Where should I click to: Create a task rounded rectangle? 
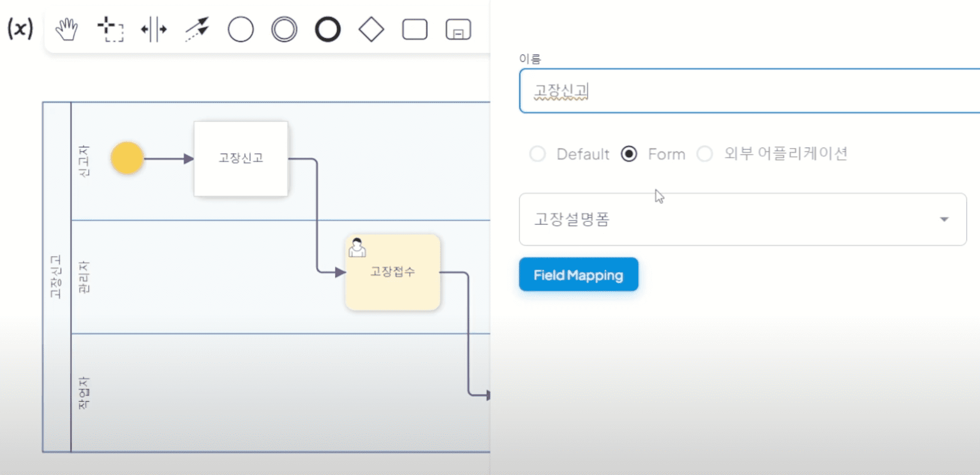tap(415, 29)
